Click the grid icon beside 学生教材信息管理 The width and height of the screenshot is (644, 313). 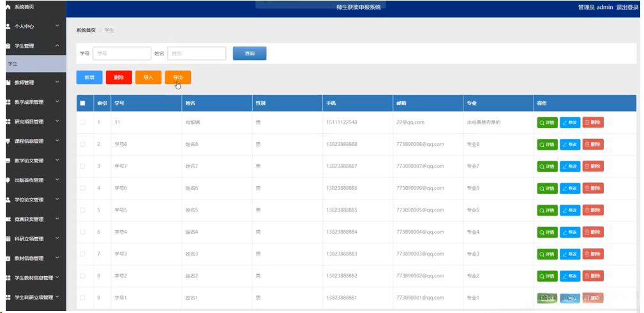click(x=8, y=278)
